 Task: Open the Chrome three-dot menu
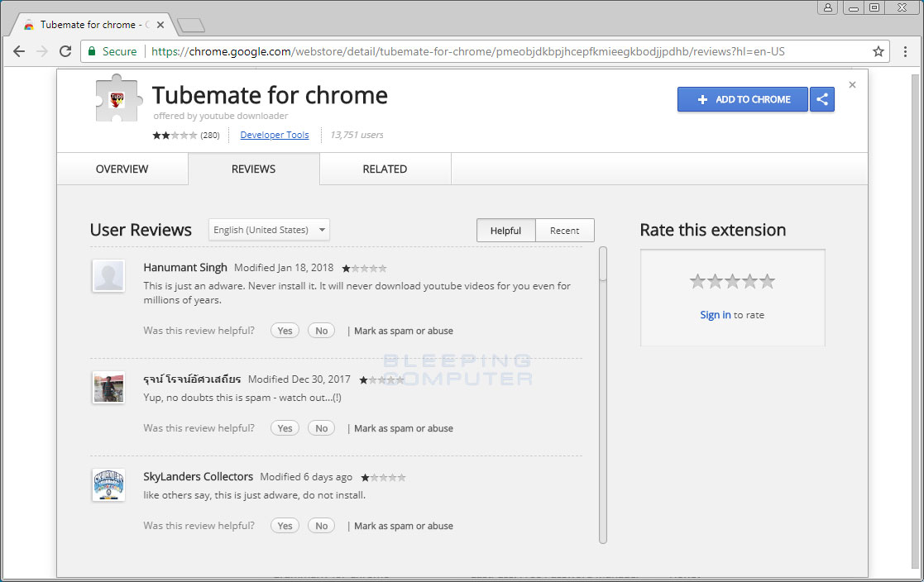click(x=905, y=51)
